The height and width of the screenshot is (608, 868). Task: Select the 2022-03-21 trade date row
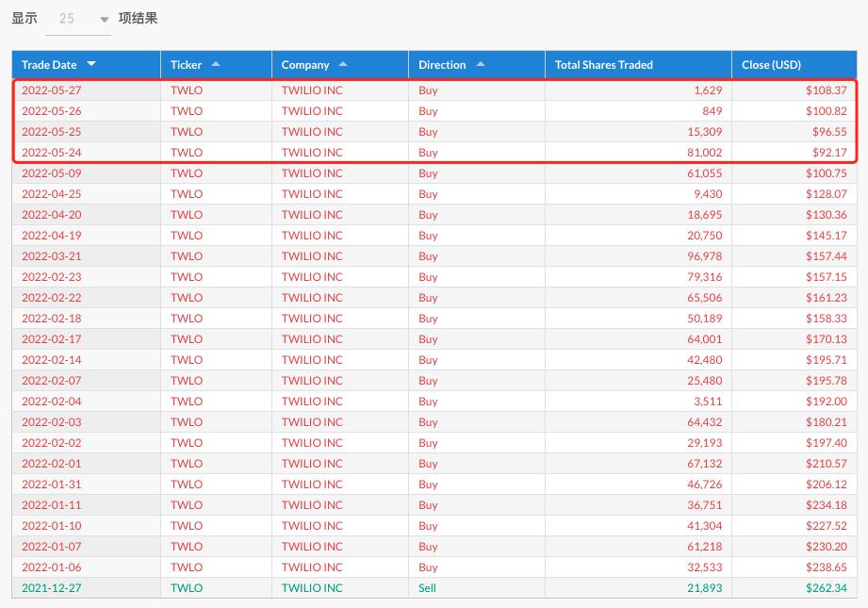point(52,256)
